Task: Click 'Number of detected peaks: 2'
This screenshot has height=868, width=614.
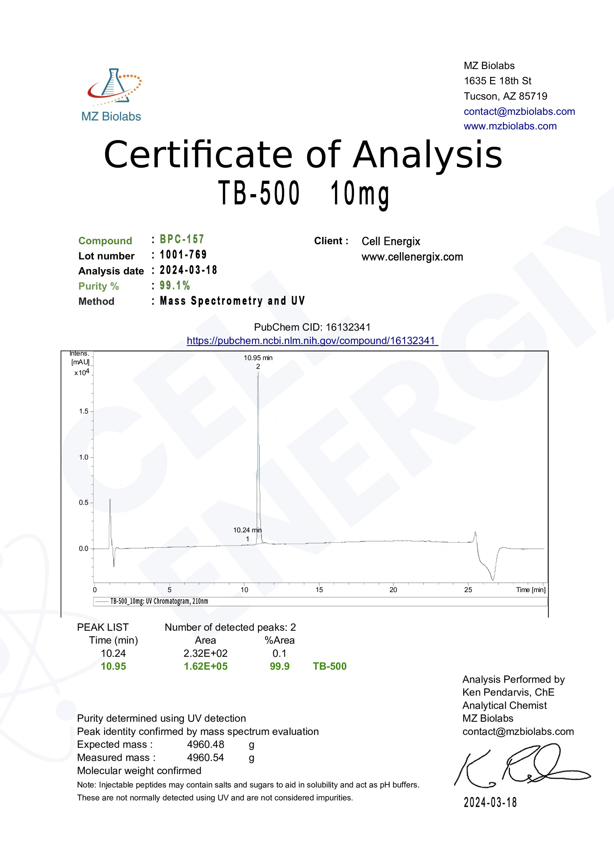Action: pyautogui.click(x=230, y=627)
